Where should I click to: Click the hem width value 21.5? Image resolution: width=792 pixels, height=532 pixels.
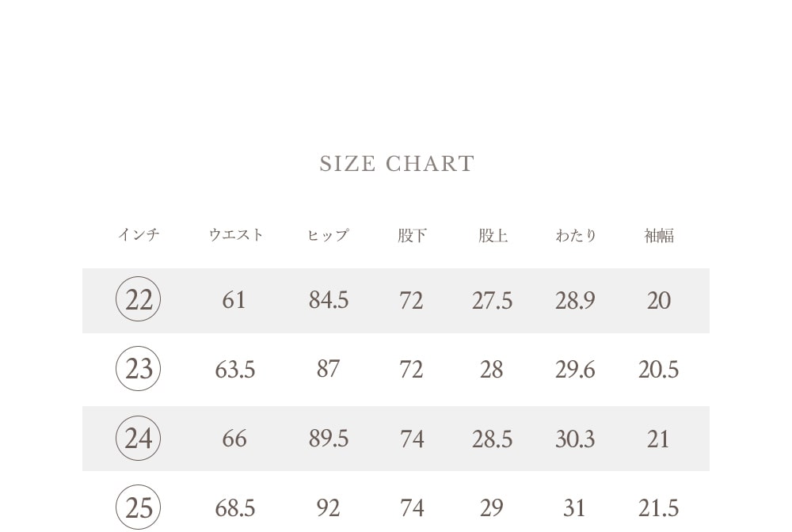pos(659,507)
